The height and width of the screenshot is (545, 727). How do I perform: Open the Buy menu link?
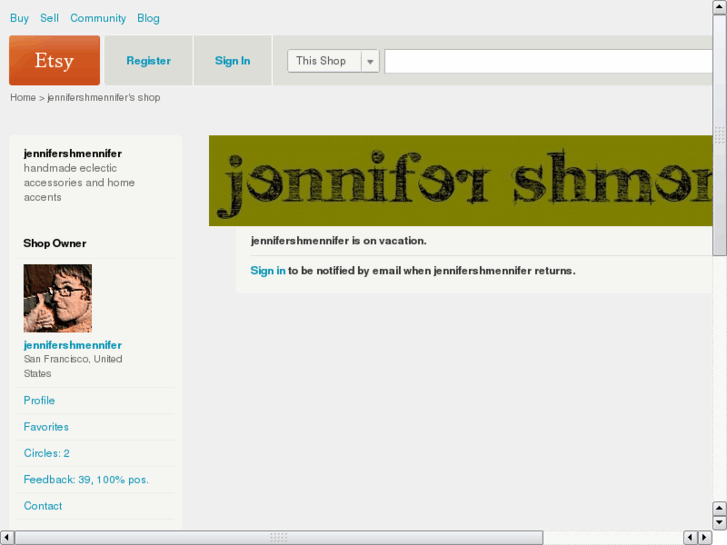coord(19,18)
